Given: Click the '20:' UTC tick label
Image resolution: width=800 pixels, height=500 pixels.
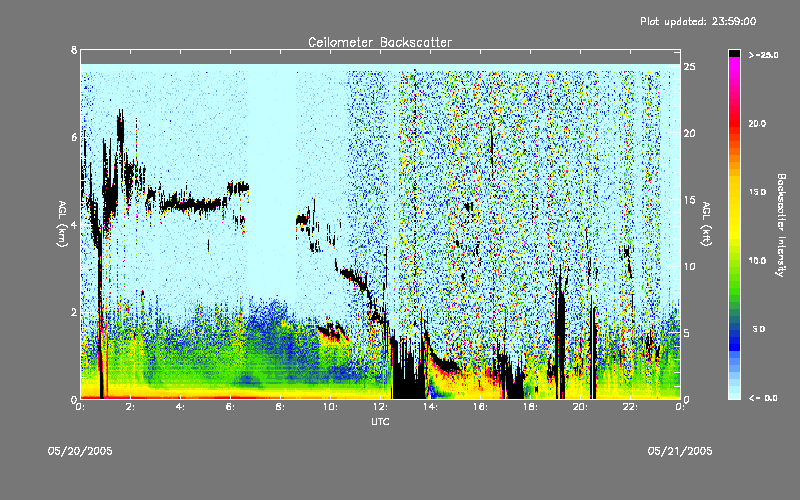Looking at the screenshot, I should tap(580, 407).
